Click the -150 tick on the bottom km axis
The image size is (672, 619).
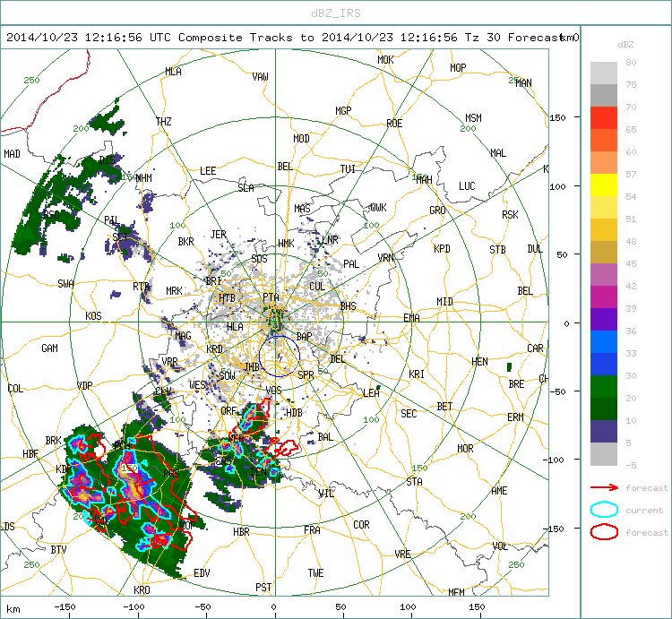65,607
